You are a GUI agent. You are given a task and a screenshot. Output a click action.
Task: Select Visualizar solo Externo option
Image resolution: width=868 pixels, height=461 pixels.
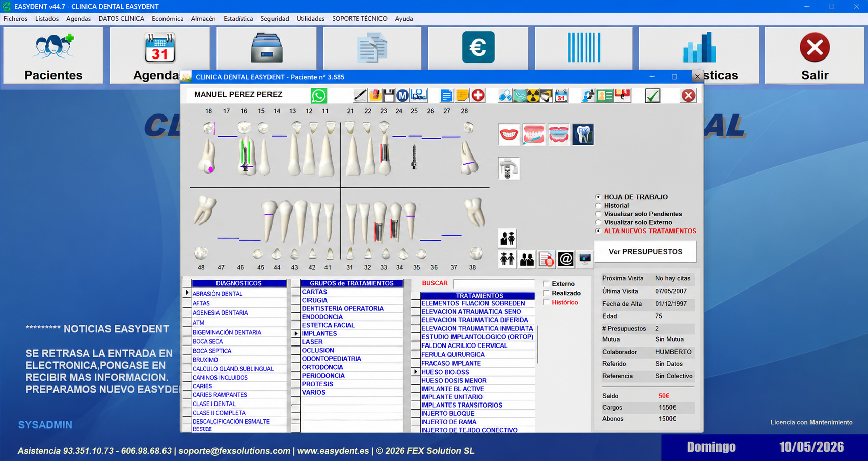tap(598, 222)
